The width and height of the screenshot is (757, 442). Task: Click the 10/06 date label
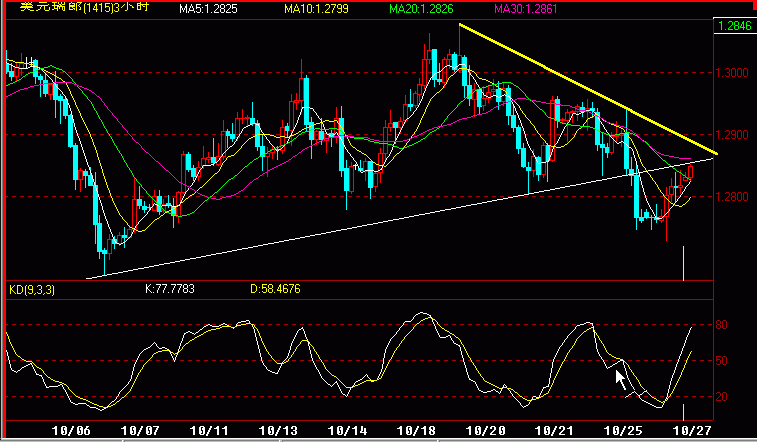[70, 430]
